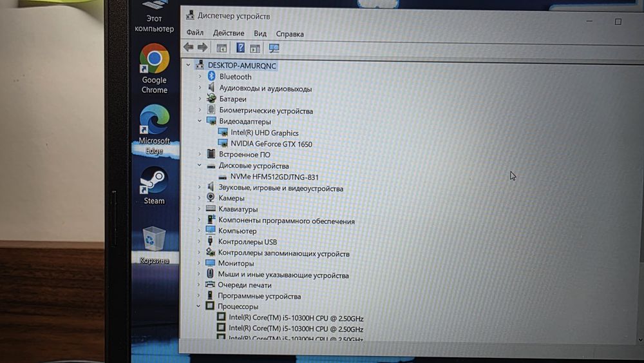
Task: Click the Forward arrow toolbar icon
Action: pyautogui.click(x=202, y=47)
